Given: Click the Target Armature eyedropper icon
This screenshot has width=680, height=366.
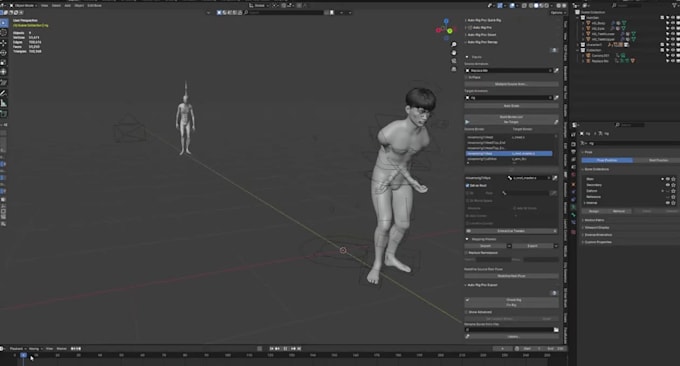Looking at the screenshot, I should [556, 98].
